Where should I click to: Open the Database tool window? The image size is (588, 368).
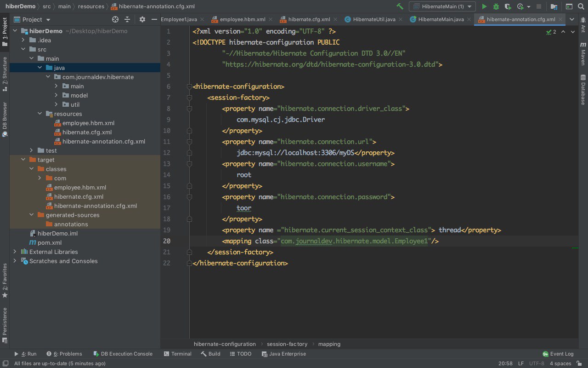click(x=583, y=89)
